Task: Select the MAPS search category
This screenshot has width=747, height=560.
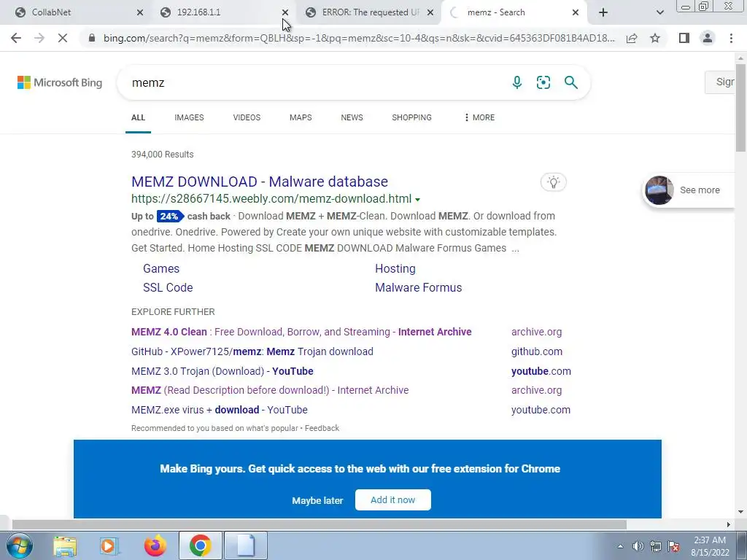Action: 301,117
